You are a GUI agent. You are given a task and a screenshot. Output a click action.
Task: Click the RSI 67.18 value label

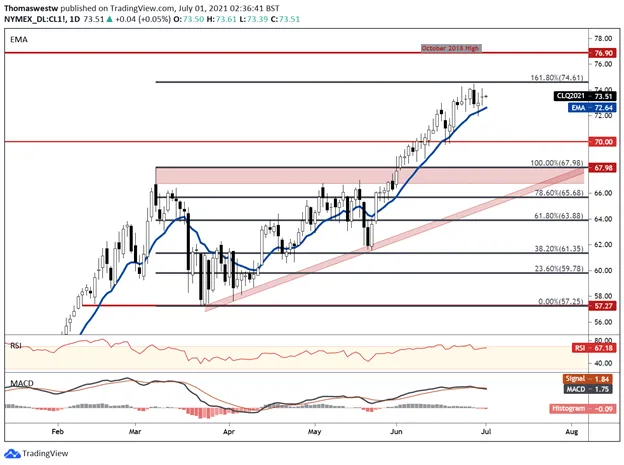click(594, 348)
